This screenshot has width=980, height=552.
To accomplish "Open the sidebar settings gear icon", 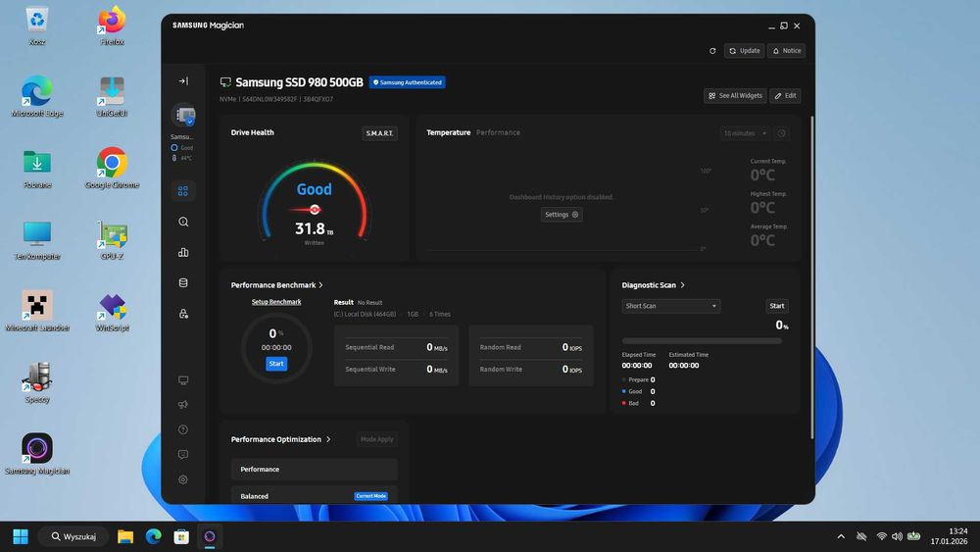I will [x=183, y=480].
